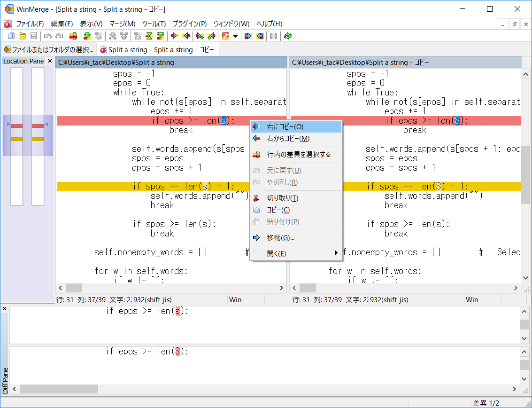Choose 右からコピー(M) in context menu
The height and width of the screenshot is (408, 532).
pyautogui.click(x=296, y=139)
